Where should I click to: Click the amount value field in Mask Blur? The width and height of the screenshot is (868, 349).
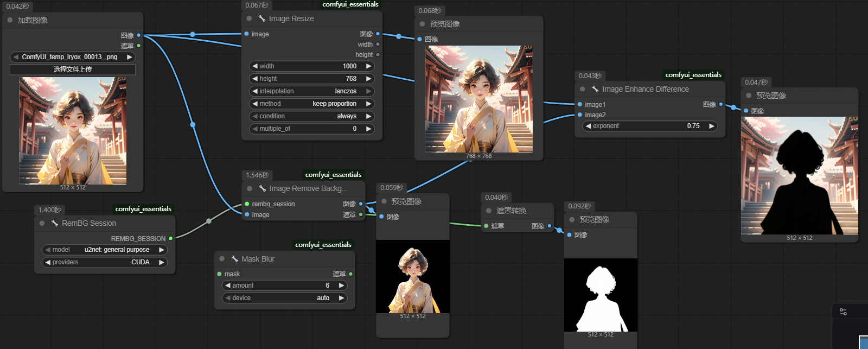point(285,285)
